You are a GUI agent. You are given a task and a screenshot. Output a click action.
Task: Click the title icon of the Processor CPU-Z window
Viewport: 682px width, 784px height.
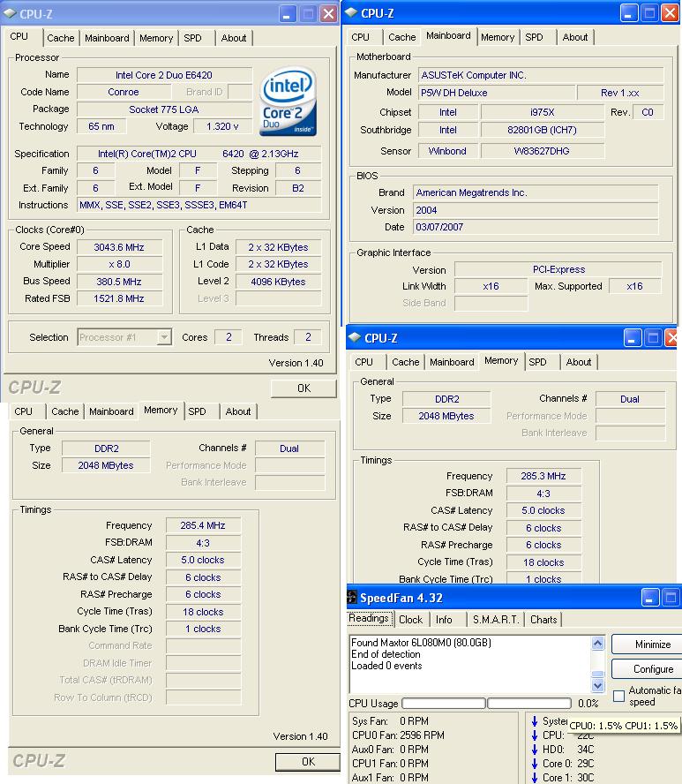[x=10, y=13]
